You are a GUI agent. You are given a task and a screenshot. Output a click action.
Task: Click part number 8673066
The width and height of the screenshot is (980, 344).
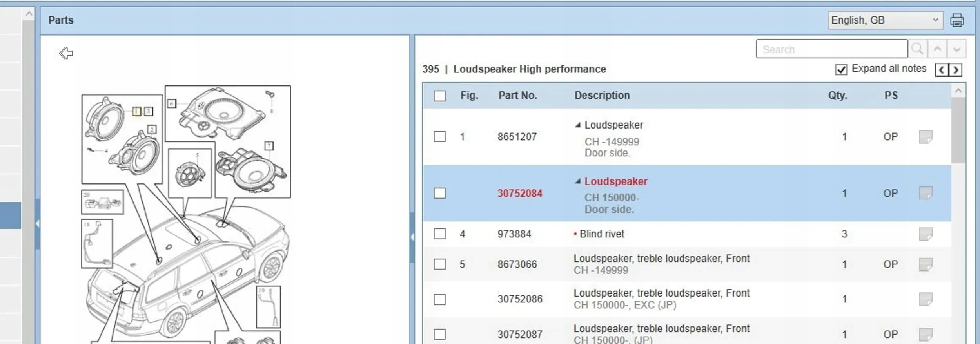517,264
